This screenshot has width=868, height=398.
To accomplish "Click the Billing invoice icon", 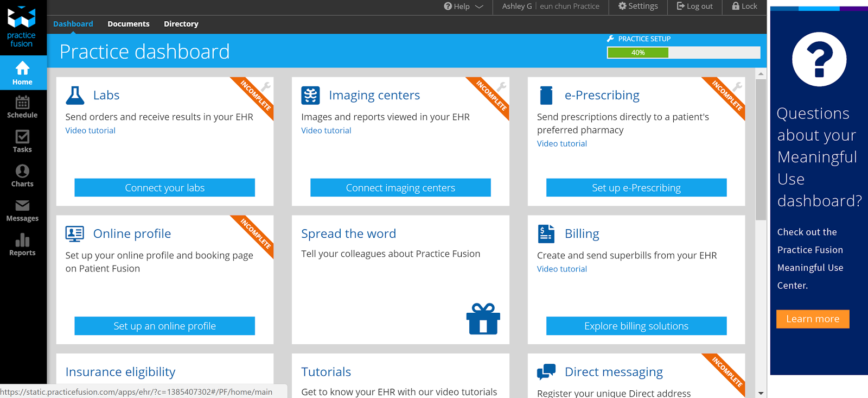I will click(546, 233).
